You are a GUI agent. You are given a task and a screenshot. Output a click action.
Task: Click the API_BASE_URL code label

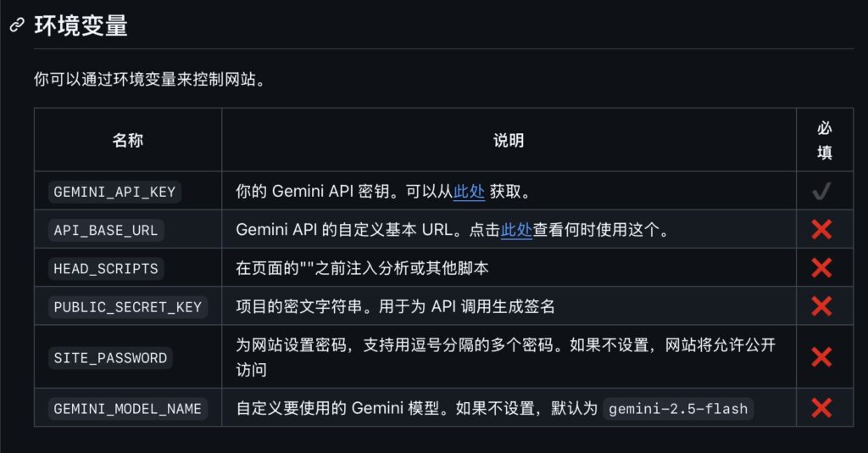tap(106, 230)
